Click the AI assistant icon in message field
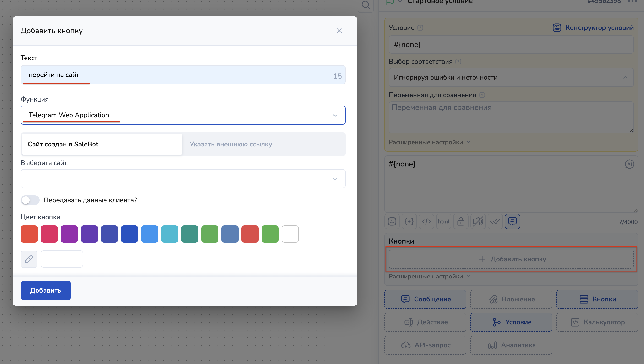The width and height of the screenshot is (644, 364). pyautogui.click(x=629, y=164)
